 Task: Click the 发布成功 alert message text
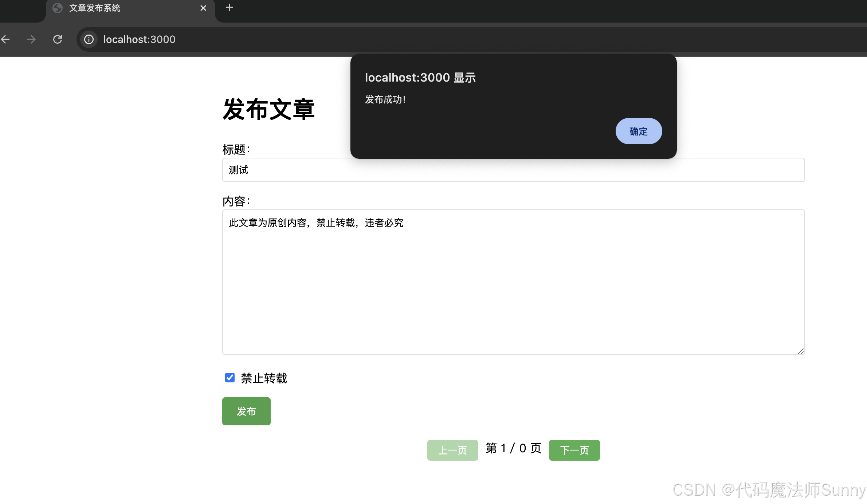[x=385, y=99]
